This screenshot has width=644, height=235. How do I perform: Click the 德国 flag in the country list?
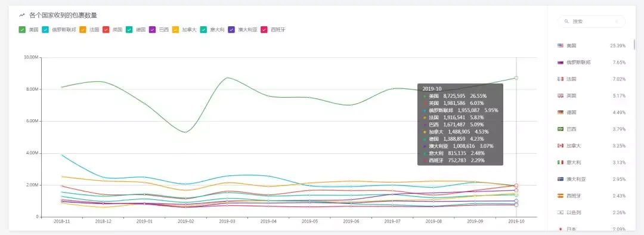pyautogui.click(x=560, y=112)
